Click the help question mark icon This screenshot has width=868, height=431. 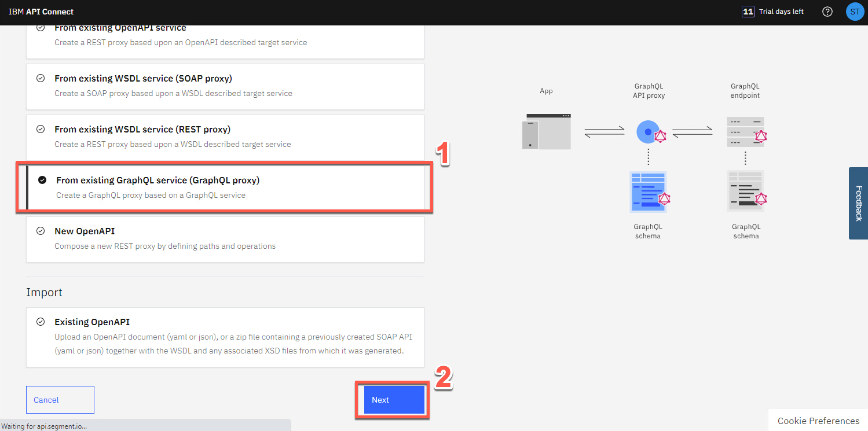tap(827, 12)
